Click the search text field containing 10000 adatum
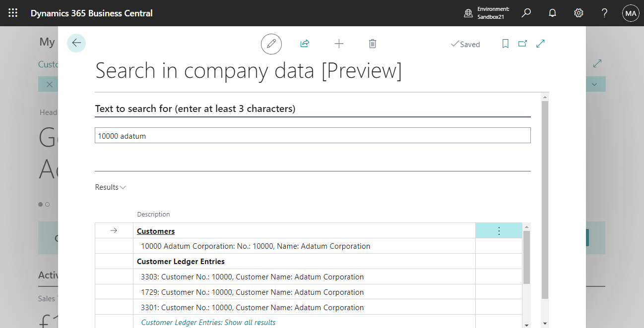 click(x=313, y=135)
